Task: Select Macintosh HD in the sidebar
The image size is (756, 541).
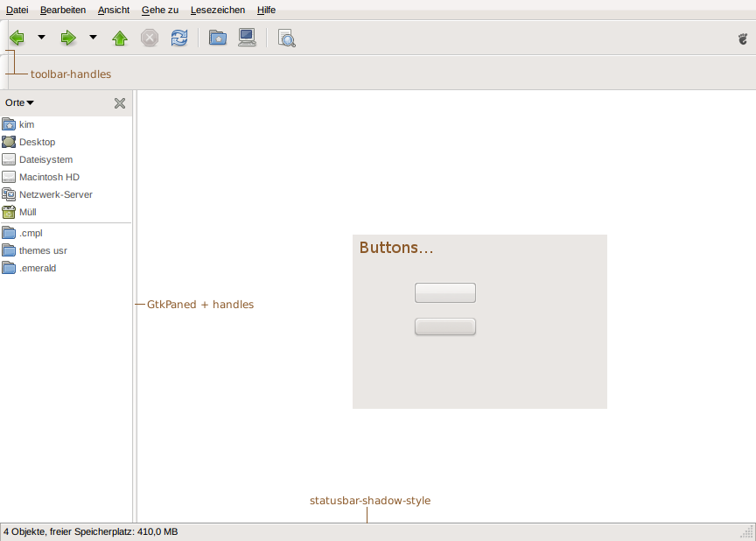Action: click(49, 177)
